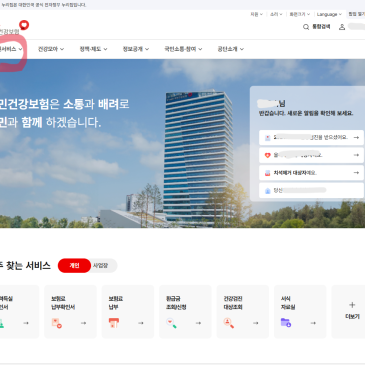The image size is (365, 365).
Task: Select the 개인 toggle pill
Action: 74,266
